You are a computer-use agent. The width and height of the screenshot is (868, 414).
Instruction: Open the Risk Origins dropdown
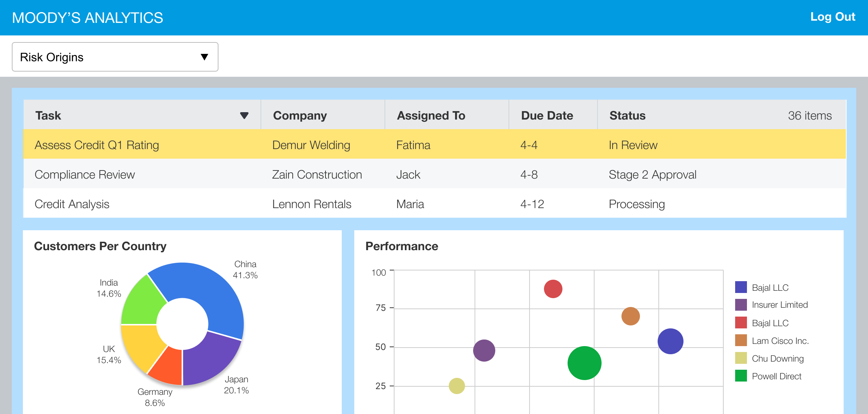pyautogui.click(x=115, y=57)
